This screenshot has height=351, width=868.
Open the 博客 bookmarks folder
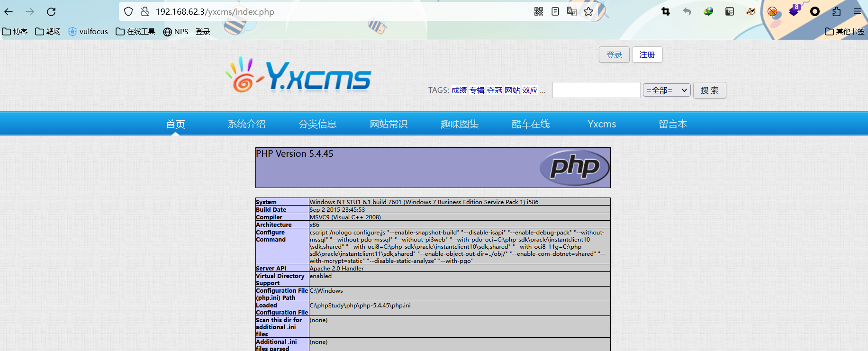click(15, 32)
